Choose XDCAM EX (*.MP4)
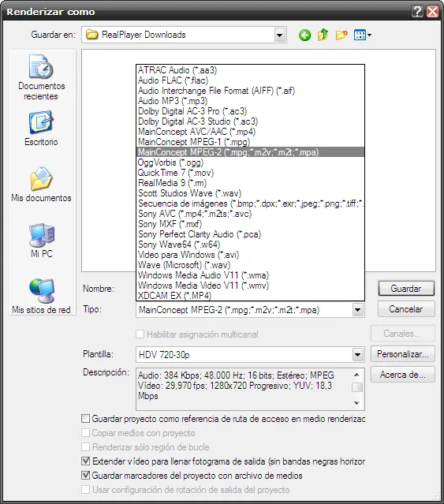 (250, 296)
